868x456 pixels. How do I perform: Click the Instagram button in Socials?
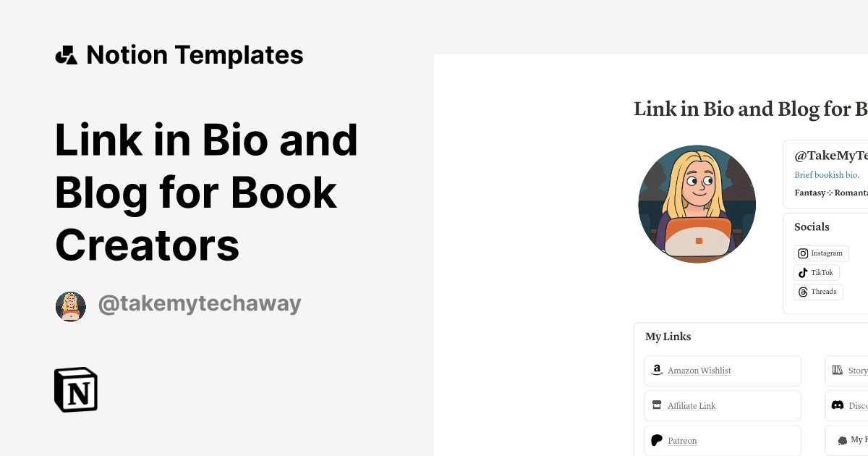click(x=821, y=253)
